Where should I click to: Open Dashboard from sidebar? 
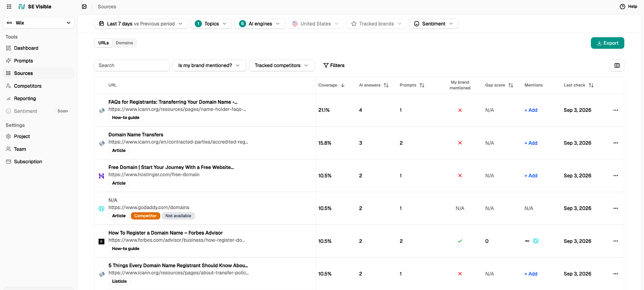pos(39,48)
